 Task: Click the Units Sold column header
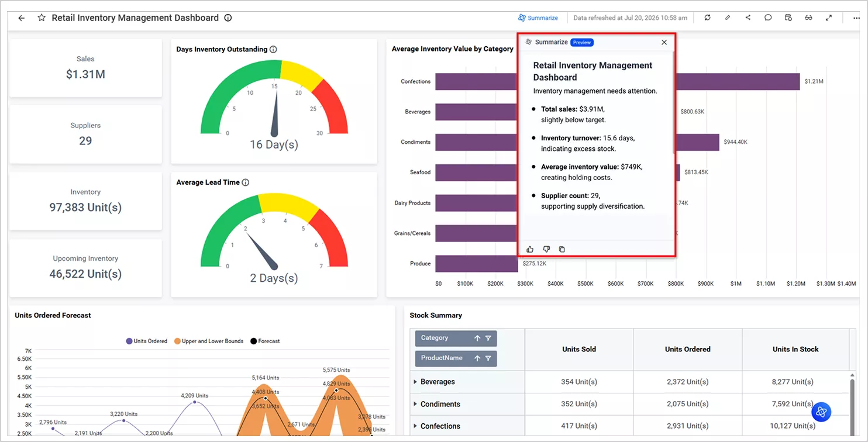[x=579, y=349]
